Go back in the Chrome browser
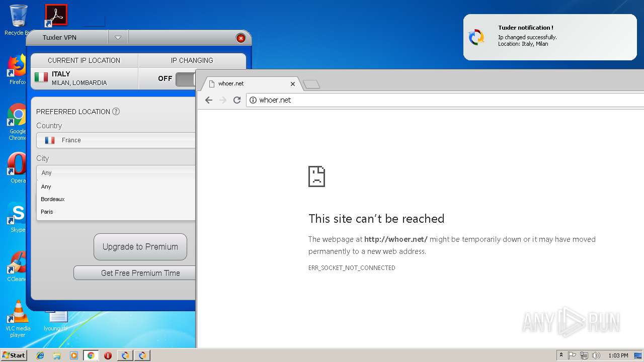 click(x=209, y=100)
